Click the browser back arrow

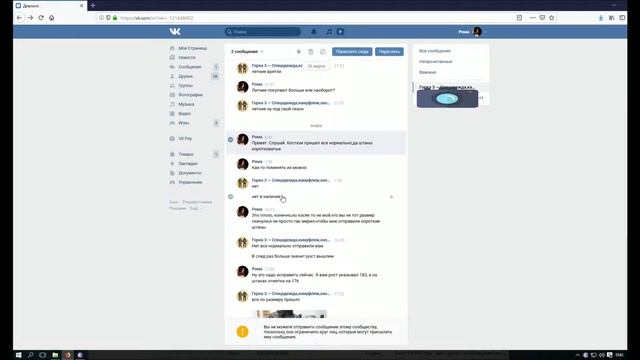[19, 18]
